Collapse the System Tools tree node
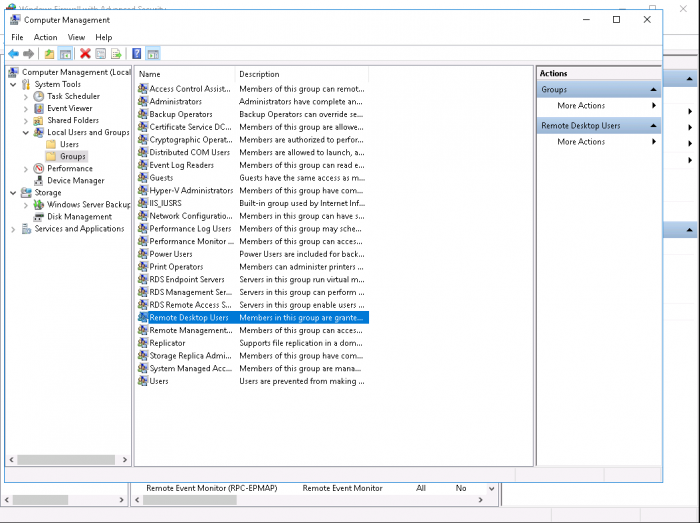Image resolution: width=700 pixels, height=523 pixels. coord(13,84)
